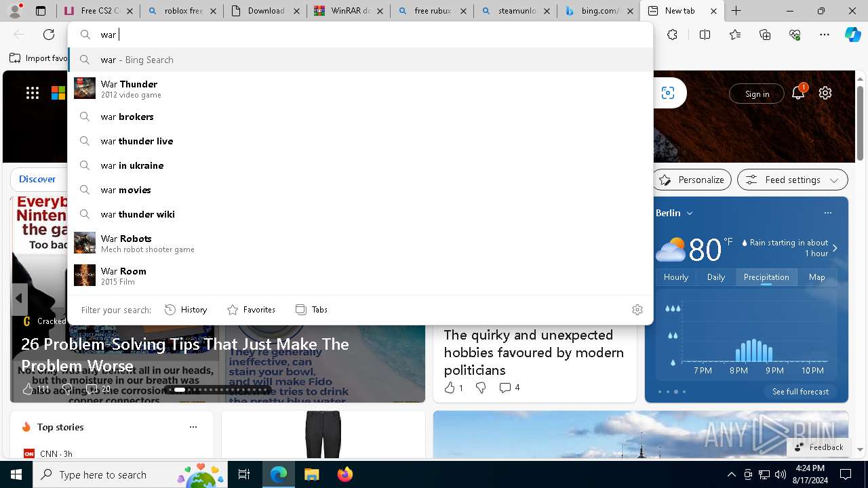
Task: Show hidden system tray icons
Action: tap(731, 474)
